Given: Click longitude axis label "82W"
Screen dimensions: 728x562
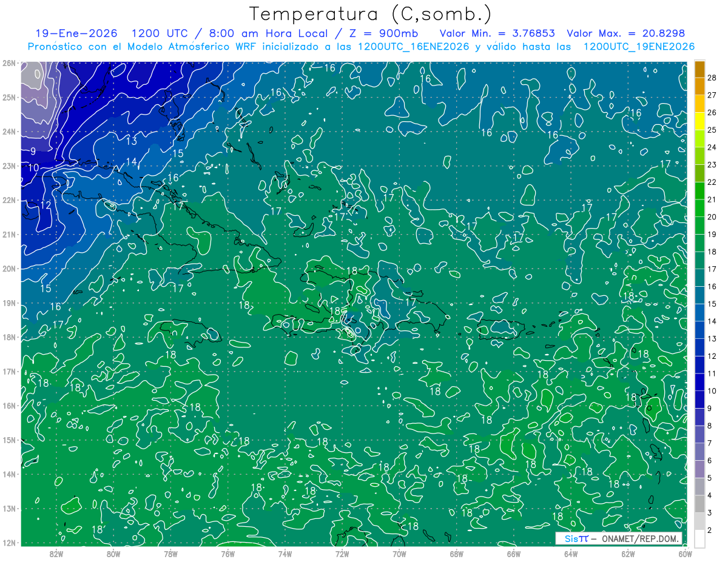Looking at the screenshot, I should click(x=56, y=554).
